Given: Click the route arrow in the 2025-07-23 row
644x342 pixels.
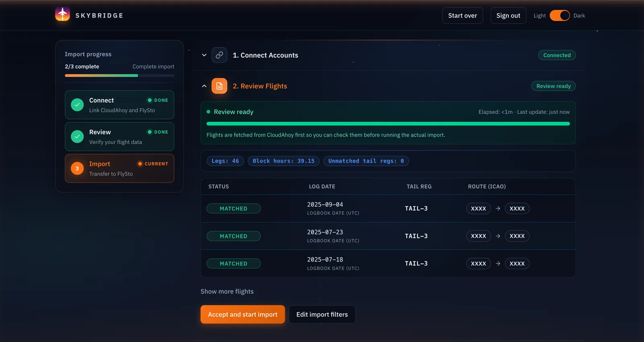Looking at the screenshot, I should (x=498, y=236).
